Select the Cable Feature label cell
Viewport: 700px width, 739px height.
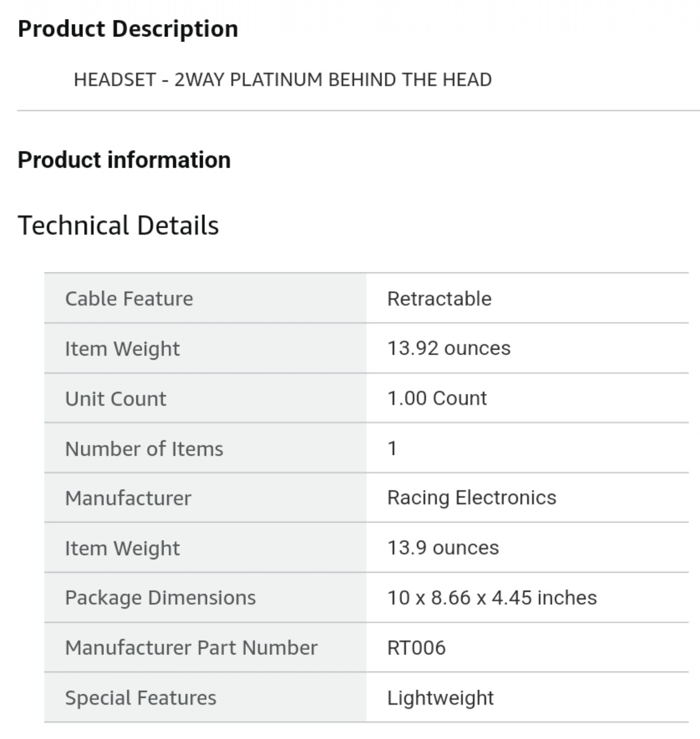205,298
